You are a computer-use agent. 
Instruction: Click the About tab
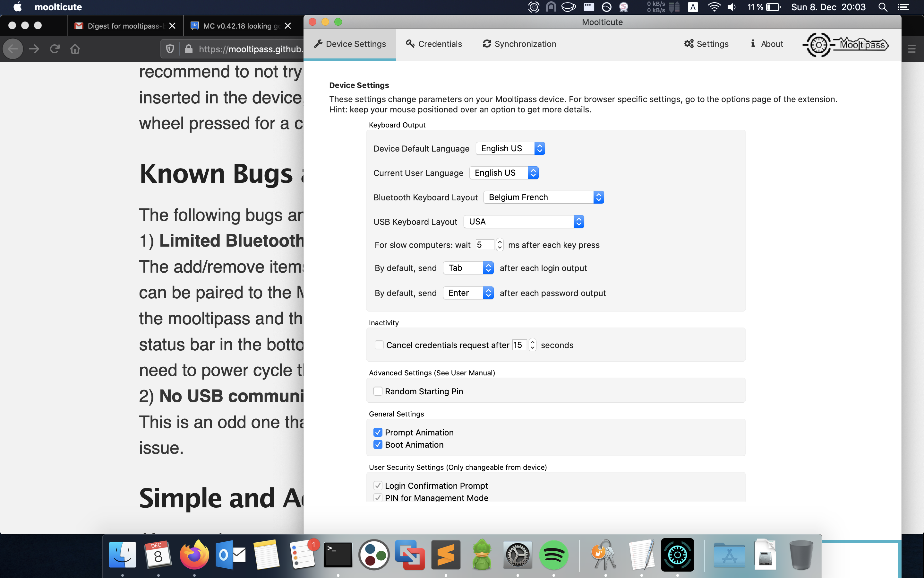coord(767,44)
